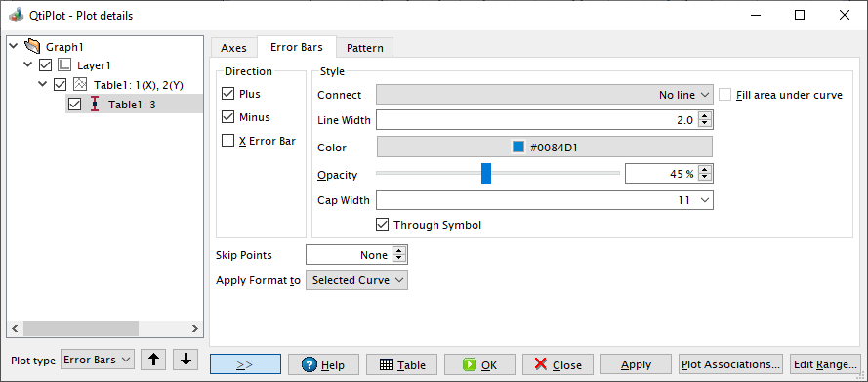Open Plot Associations dialog
Screen dimensions: 868x382
tap(730, 364)
